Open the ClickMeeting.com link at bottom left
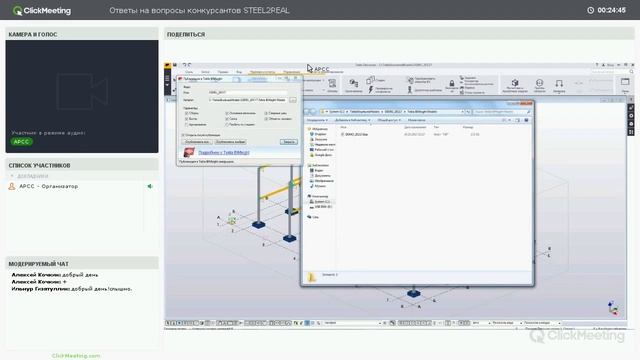The image size is (640, 360). pyautogui.click(x=76, y=356)
